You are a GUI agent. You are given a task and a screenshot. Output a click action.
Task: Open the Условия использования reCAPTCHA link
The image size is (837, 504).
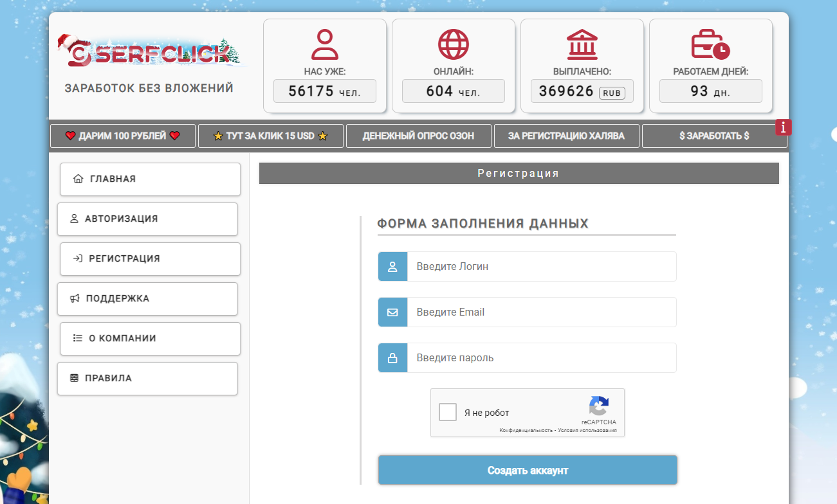[x=587, y=430]
